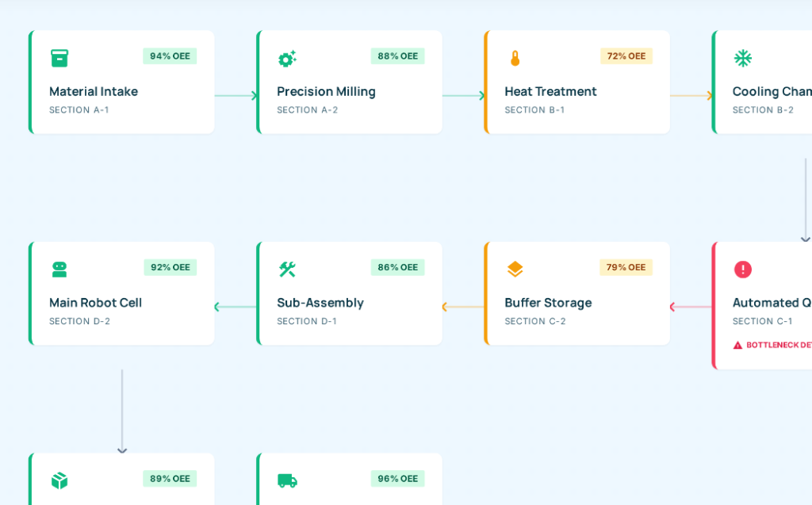The image size is (812, 505).
Task: Click arrow connecting Material Intake to Precision Milling
Action: click(236, 96)
